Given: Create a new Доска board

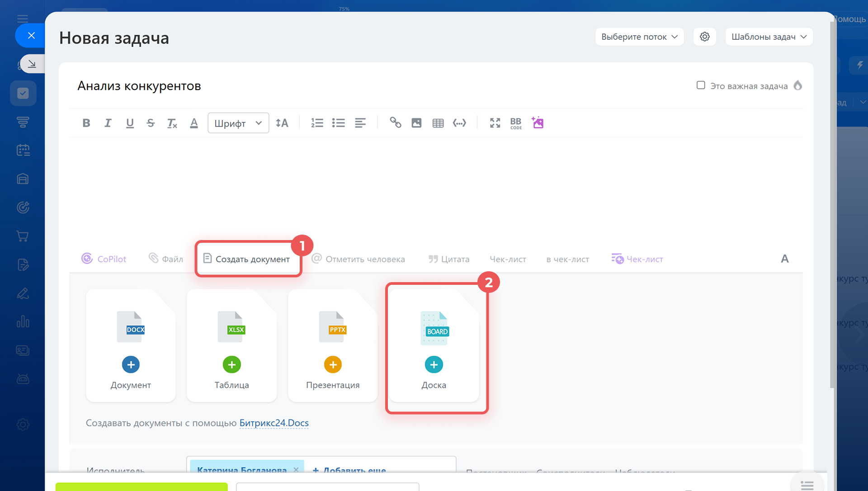Looking at the screenshot, I should 434,364.
